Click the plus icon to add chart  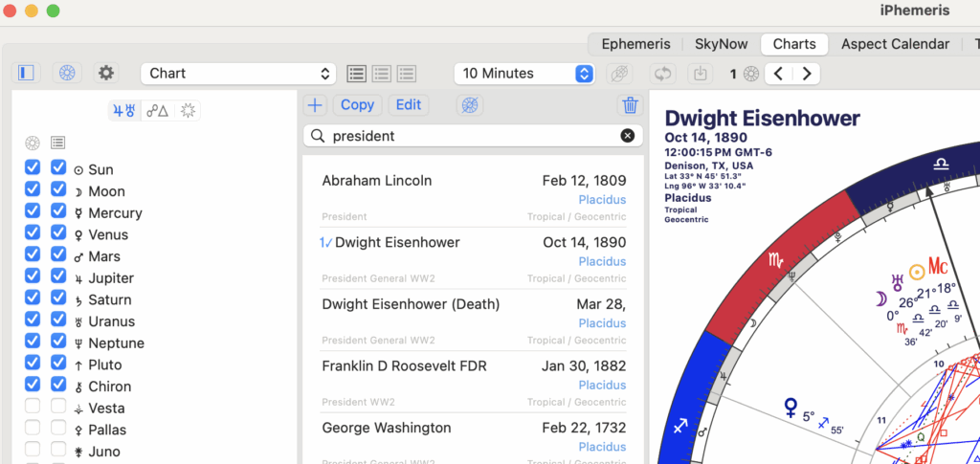tap(315, 105)
